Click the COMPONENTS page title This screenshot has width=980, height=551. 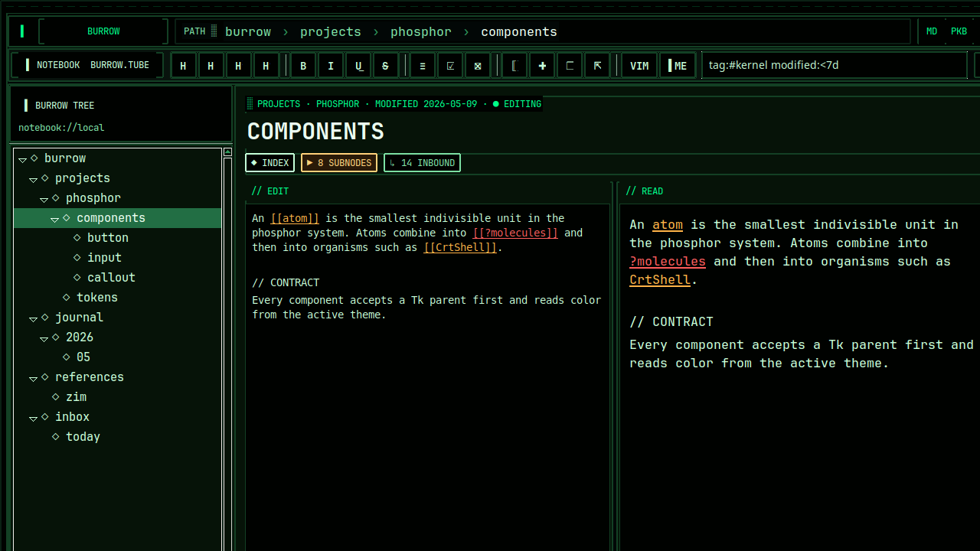pyautogui.click(x=315, y=132)
